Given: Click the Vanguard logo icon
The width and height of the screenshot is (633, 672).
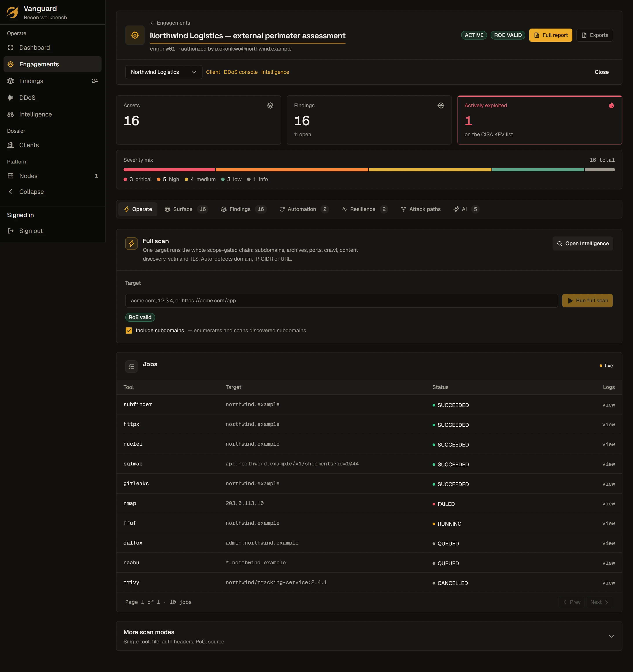Looking at the screenshot, I should pos(13,13).
